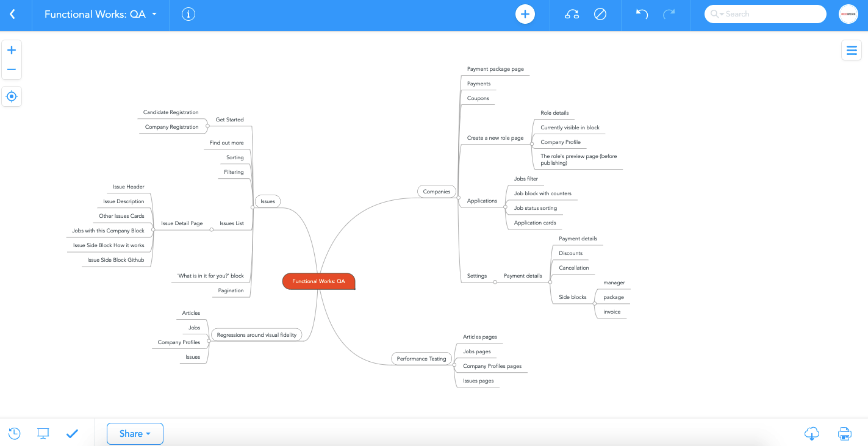The width and height of the screenshot is (868, 446).
Task: Select the Issues node
Action: coord(268,201)
